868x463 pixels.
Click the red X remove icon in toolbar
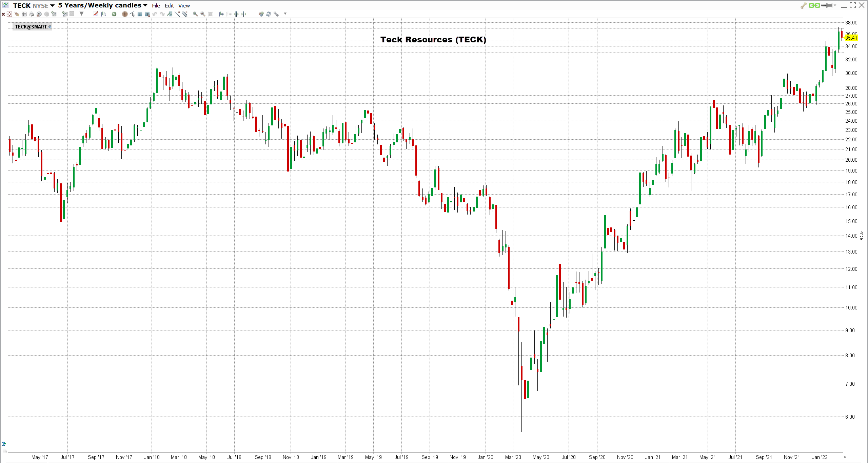click(x=3, y=14)
